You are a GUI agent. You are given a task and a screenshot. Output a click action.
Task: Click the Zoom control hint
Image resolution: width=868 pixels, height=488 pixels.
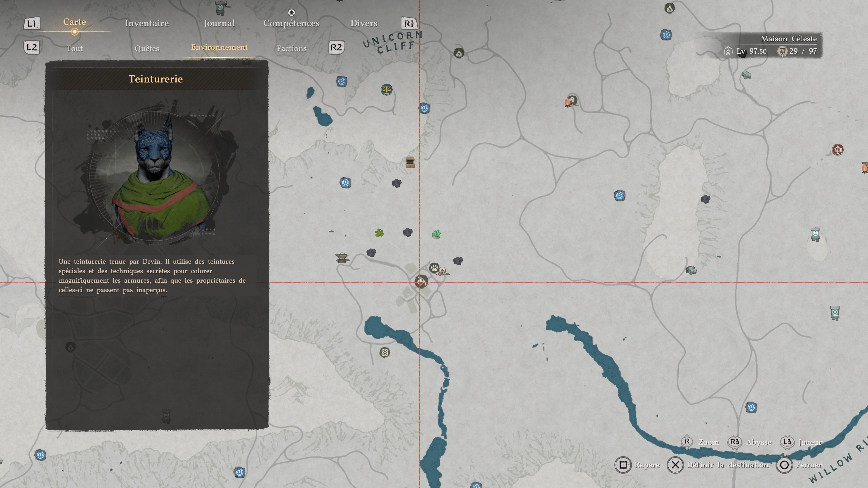(700, 442)
